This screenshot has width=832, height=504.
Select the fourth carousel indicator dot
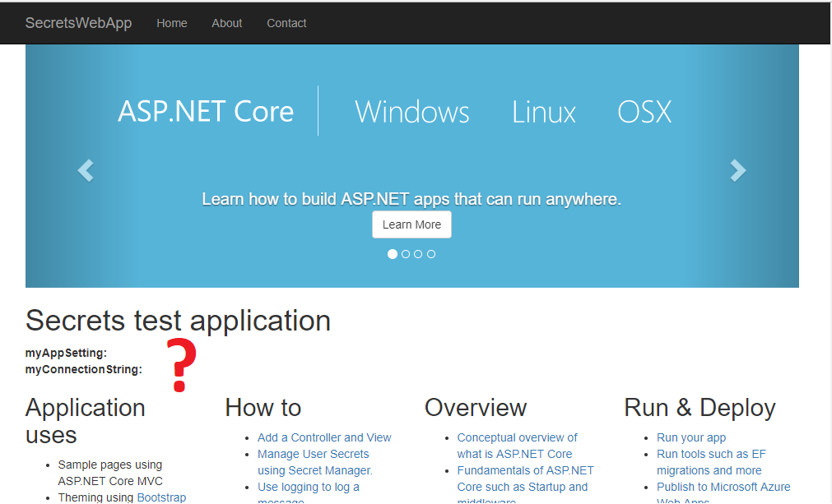[x=431, y=254]
